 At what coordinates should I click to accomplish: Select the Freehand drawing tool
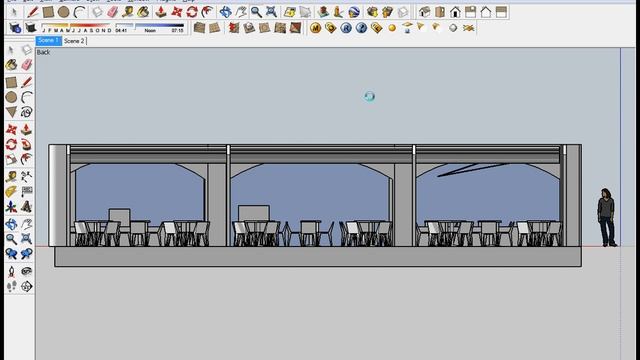click(27, 112)
